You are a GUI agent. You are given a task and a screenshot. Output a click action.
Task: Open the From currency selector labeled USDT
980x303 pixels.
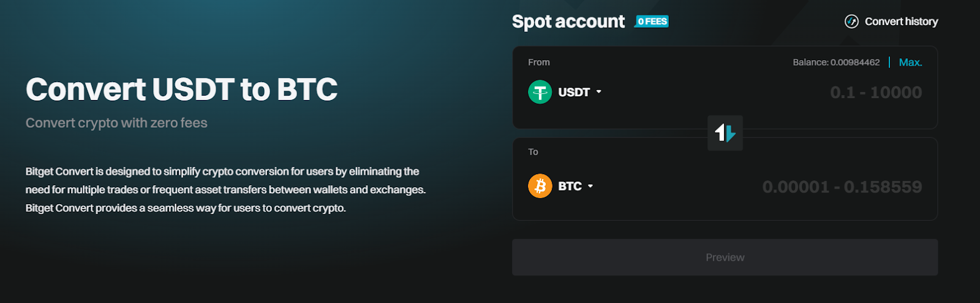click(x=565, y=92)
